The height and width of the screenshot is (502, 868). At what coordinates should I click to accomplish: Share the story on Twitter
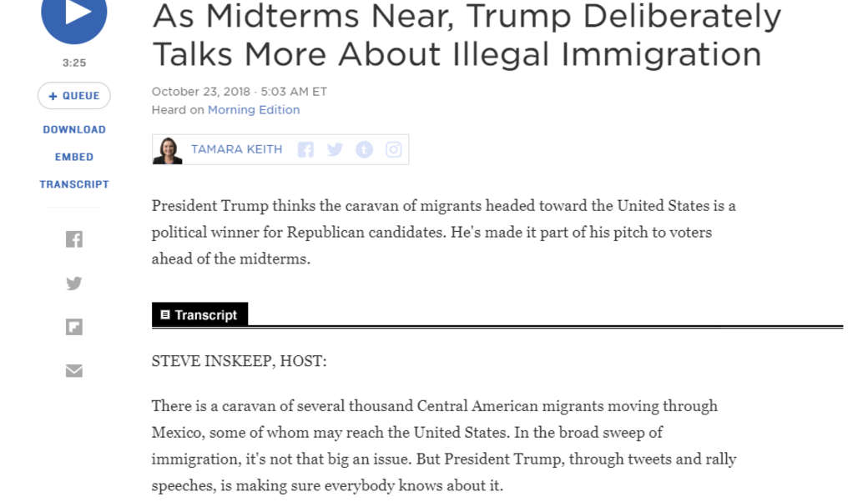[73, 283]
